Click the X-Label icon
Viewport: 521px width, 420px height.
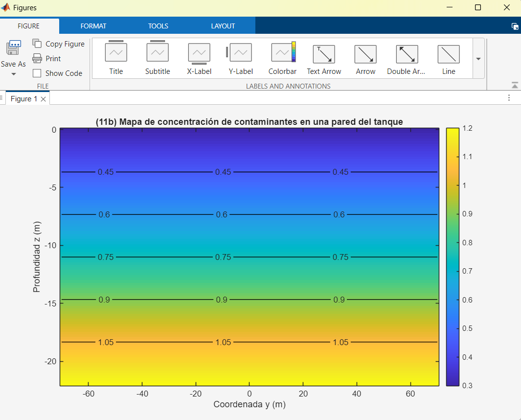tap(199, 53)
